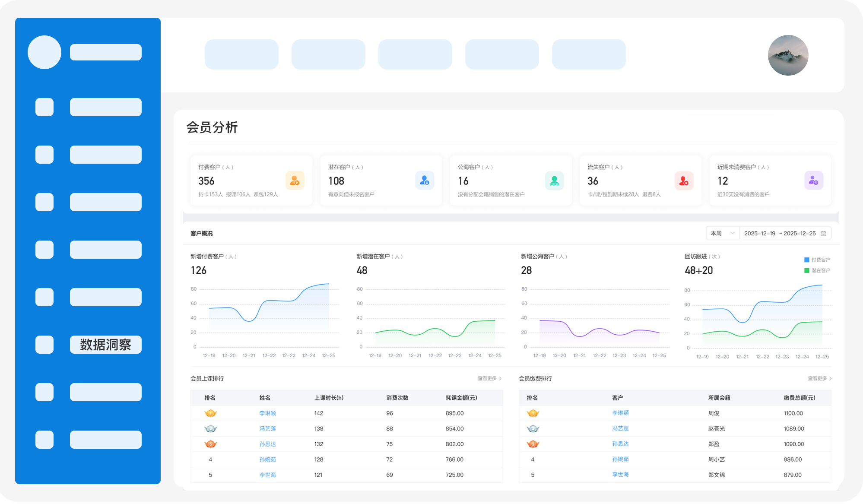
Task: Open customer 冯艺莲 in payment ranking
Action: click(620, 428)
